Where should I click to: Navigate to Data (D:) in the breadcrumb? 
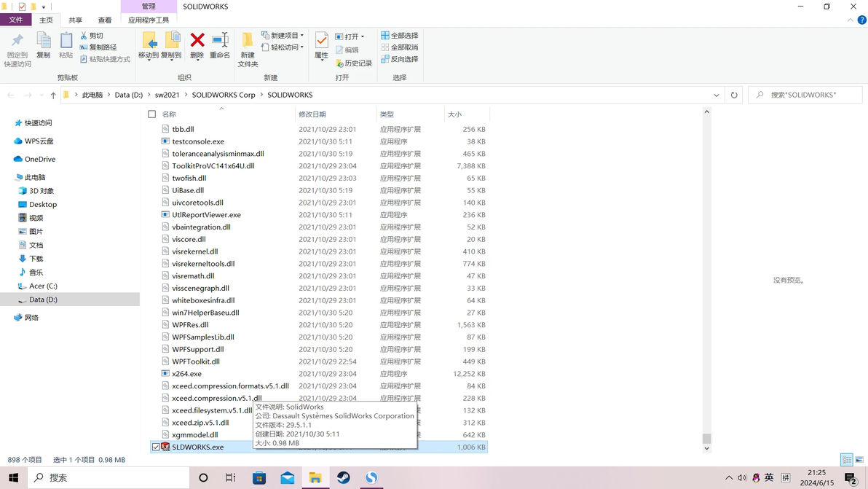coord(128,95)
